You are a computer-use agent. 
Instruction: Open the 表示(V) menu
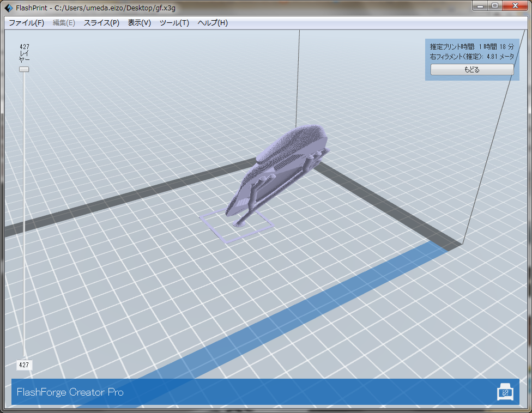(139, 23)
